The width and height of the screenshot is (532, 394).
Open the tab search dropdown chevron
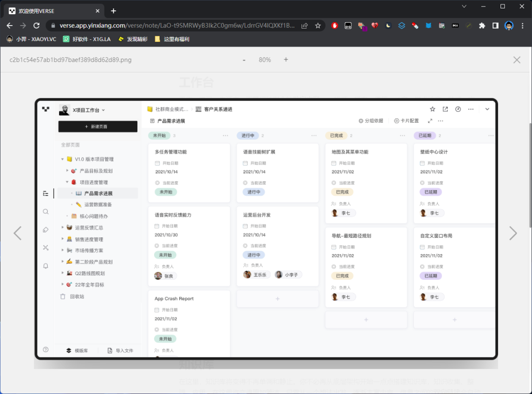(464, 6)
